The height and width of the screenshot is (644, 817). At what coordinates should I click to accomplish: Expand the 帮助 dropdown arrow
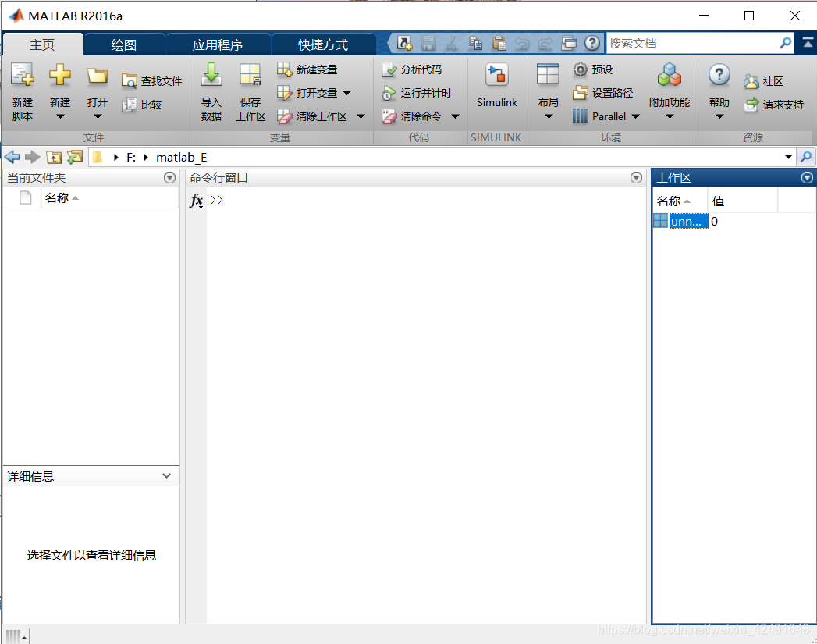pos(719,116)
